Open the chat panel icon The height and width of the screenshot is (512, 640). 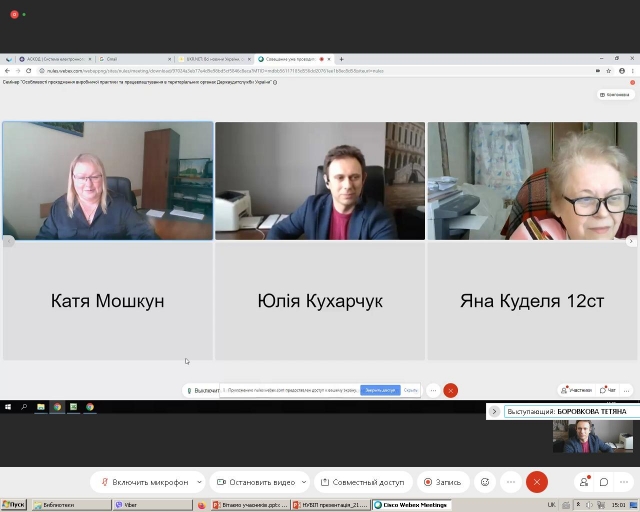604,482
